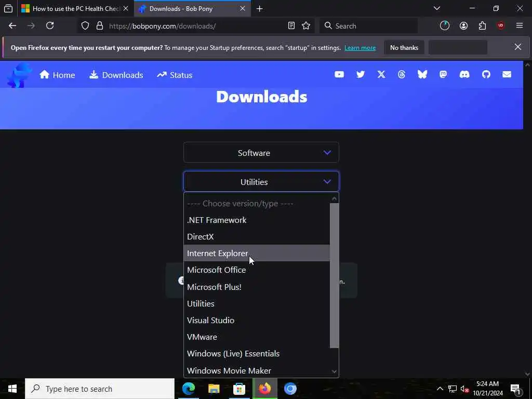The width and height of the screenshot is (532, 399).
Task: Click the Learn more link
Action: coord(360,47)
